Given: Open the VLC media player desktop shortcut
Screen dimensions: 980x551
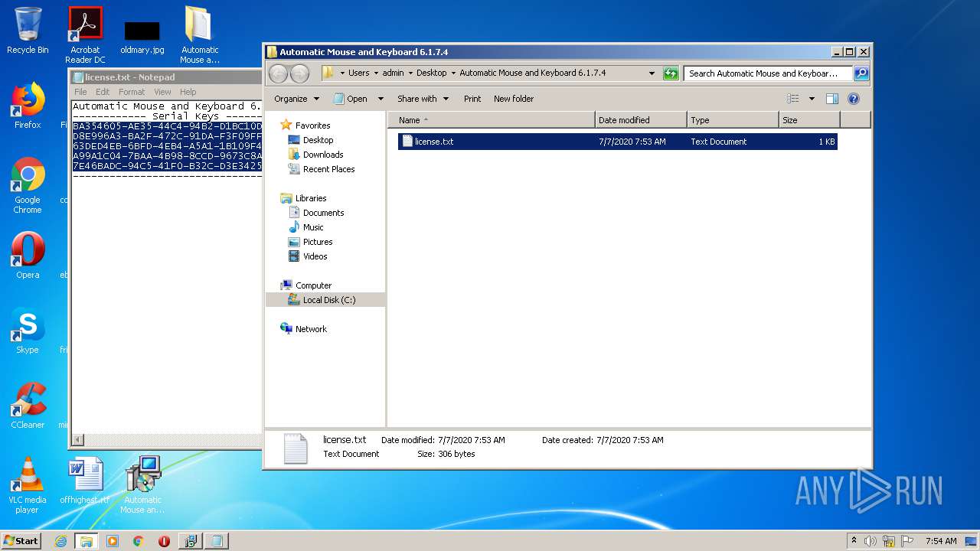Looking at the screenshot, I should pos(28,485).
